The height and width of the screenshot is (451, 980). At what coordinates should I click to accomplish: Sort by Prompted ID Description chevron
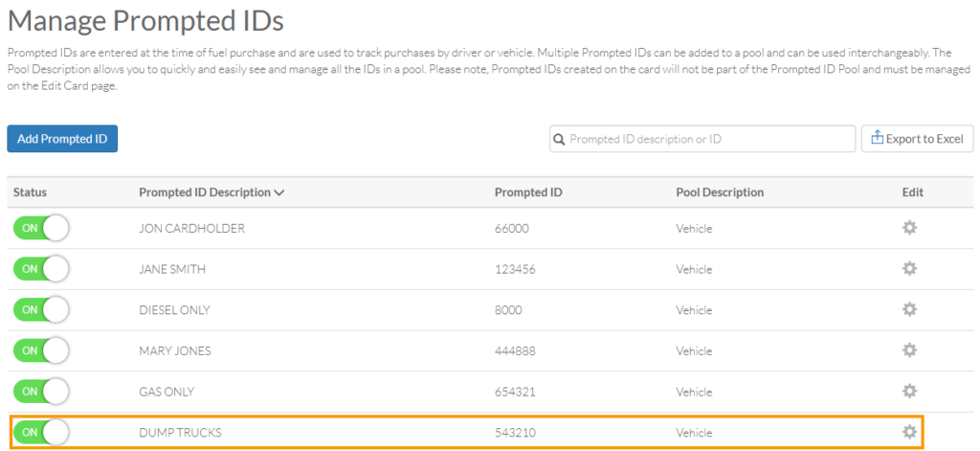279,192
